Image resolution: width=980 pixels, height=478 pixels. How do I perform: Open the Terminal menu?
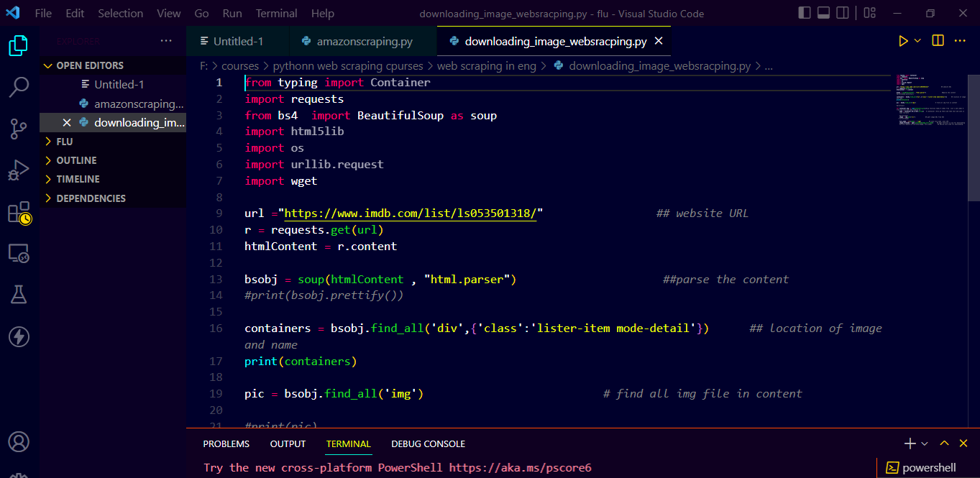[x=276, y=13]
